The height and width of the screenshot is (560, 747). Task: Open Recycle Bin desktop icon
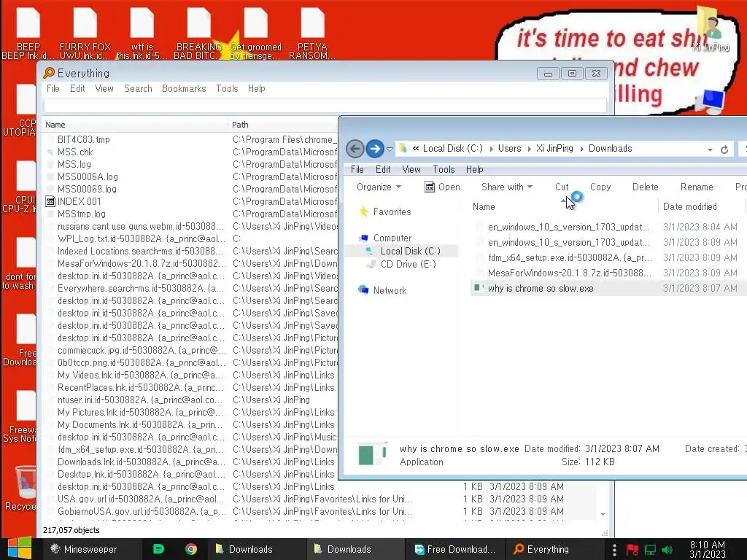pos(21,488)
